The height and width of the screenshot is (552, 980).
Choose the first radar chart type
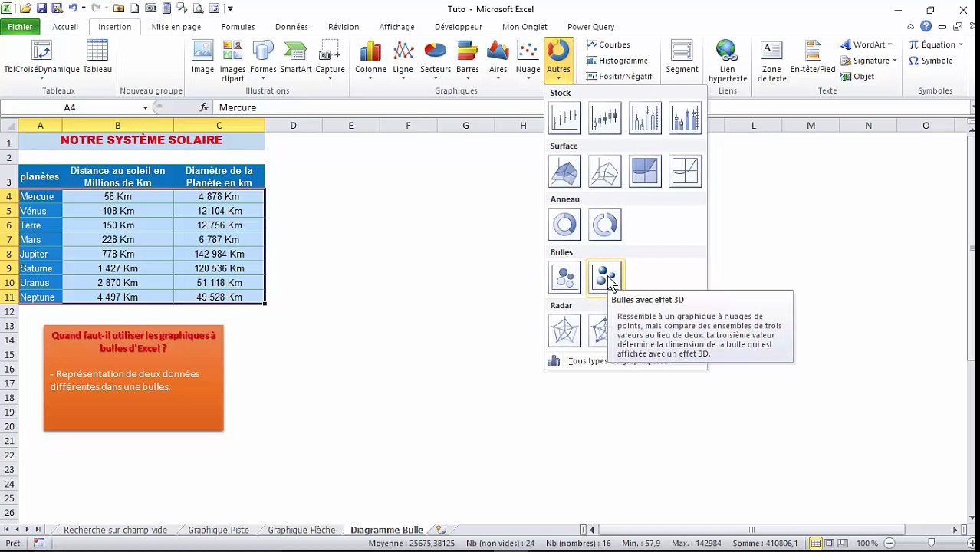(x=564, y=330)
